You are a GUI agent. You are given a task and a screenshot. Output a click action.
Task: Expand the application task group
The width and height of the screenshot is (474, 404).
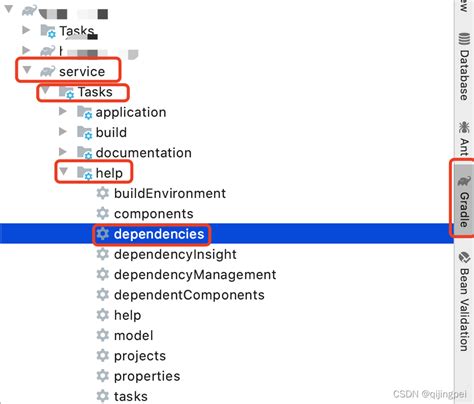pos(63,111)
